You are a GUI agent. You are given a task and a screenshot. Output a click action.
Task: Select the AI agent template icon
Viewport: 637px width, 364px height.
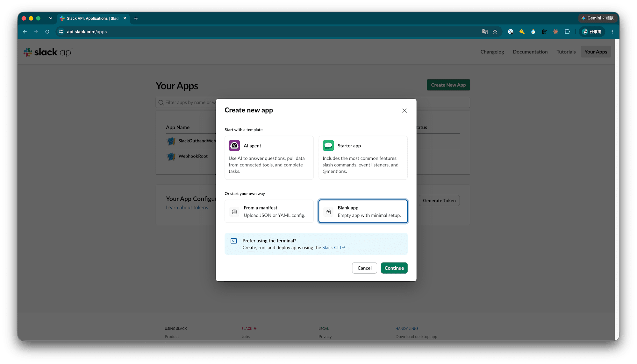(234, 145)
